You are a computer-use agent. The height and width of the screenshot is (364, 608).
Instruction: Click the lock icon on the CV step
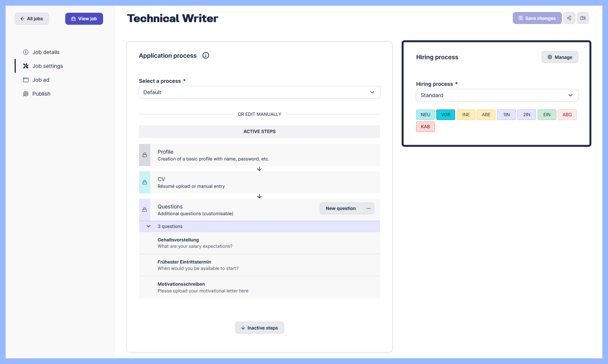[x=145, y=182]
